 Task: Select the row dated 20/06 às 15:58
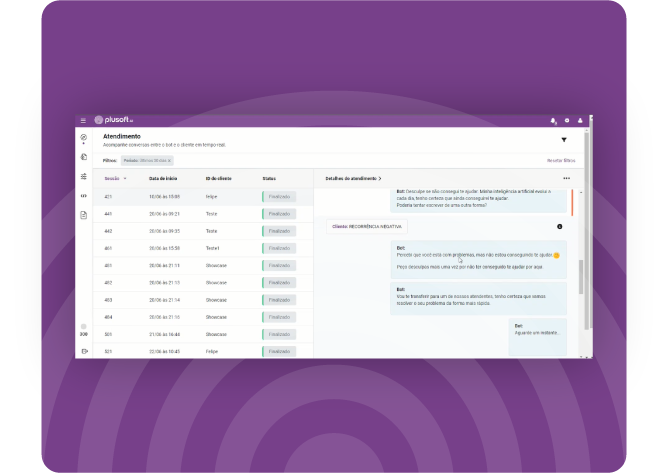[x=203, y=248]
